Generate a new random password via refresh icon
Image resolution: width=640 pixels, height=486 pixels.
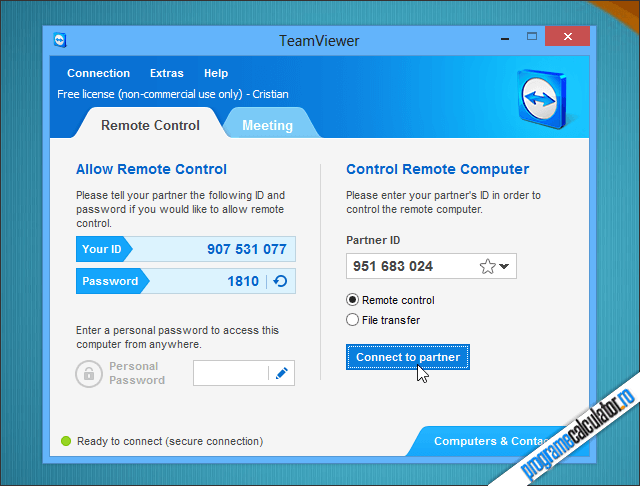coord(280,281)
